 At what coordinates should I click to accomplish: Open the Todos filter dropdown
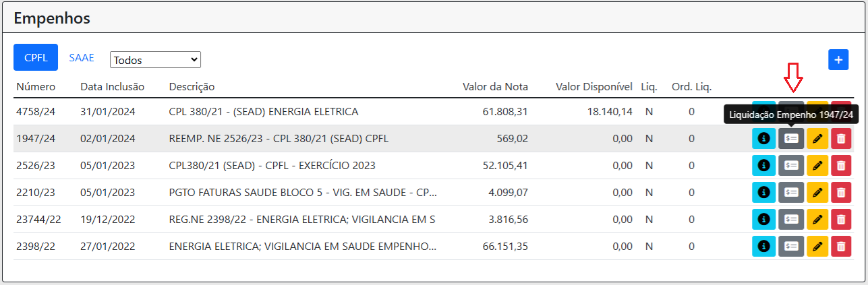155,60
